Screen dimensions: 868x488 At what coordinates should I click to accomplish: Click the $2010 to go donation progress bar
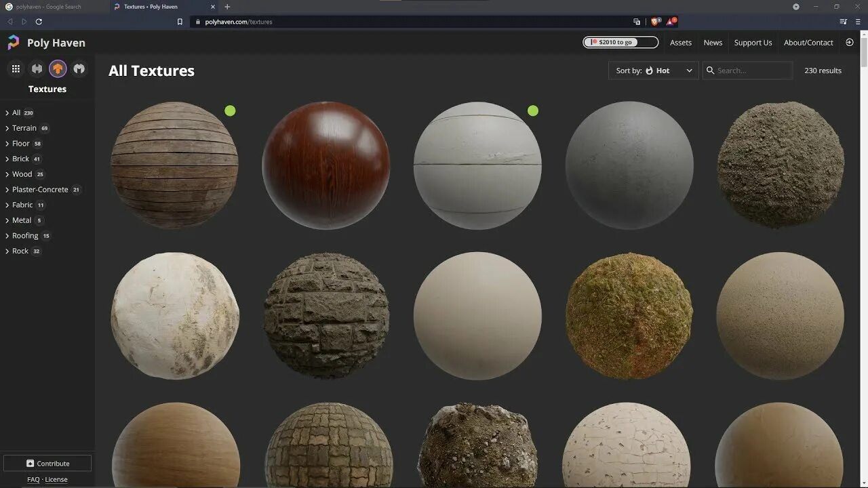(x=620, y=42)
